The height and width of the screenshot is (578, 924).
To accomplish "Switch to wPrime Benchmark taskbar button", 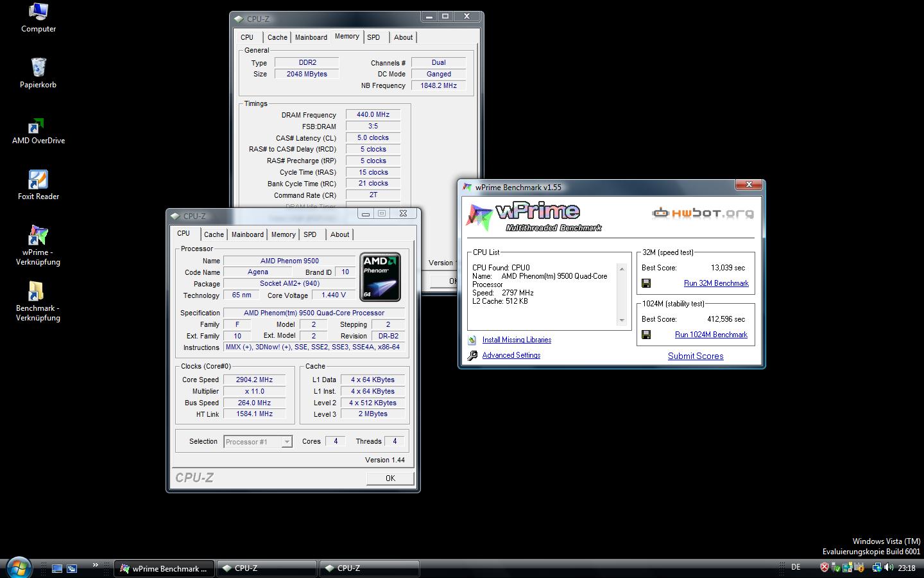I will pos(164,568).
